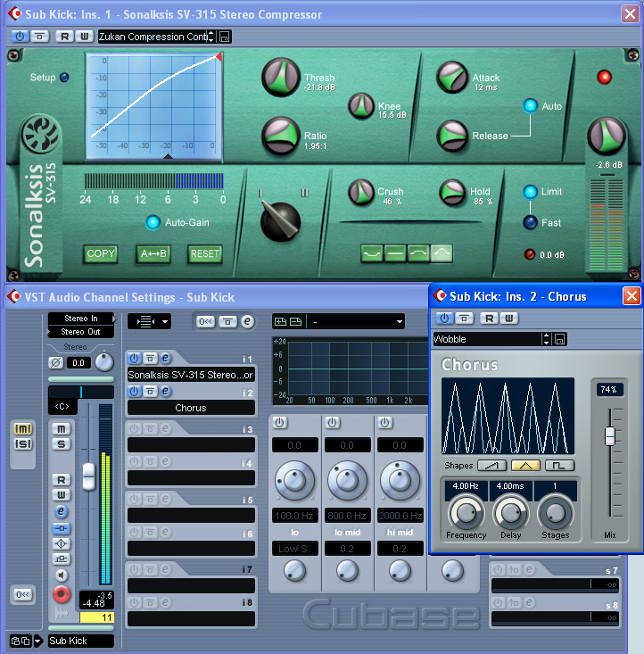644x654 pixels.
Task: Toggle the Fast limiter LED
Action: 530,222
